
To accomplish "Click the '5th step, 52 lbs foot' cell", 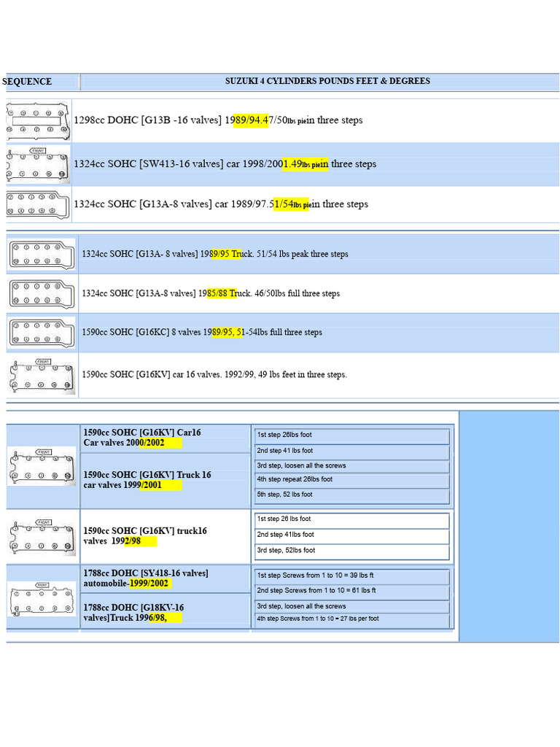I will click(352, 495).
